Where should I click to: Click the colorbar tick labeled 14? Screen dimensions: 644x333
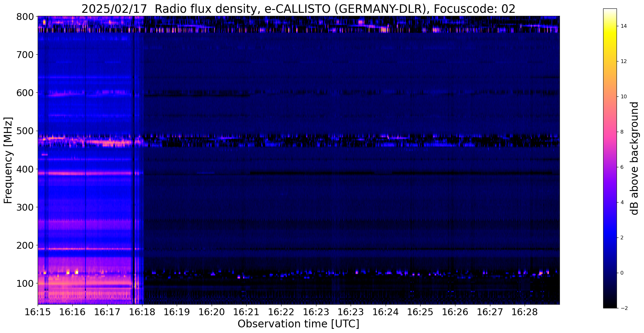624,26
